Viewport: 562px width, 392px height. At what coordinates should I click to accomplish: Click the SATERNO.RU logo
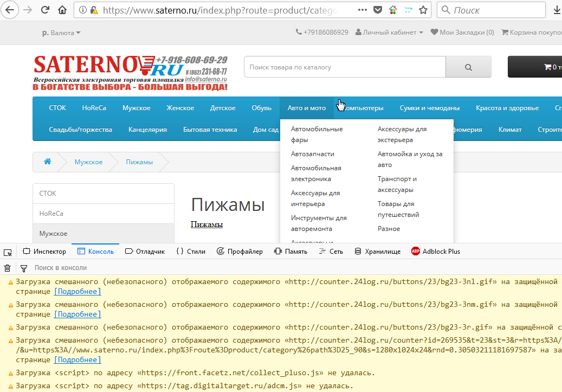coord(131,73)
